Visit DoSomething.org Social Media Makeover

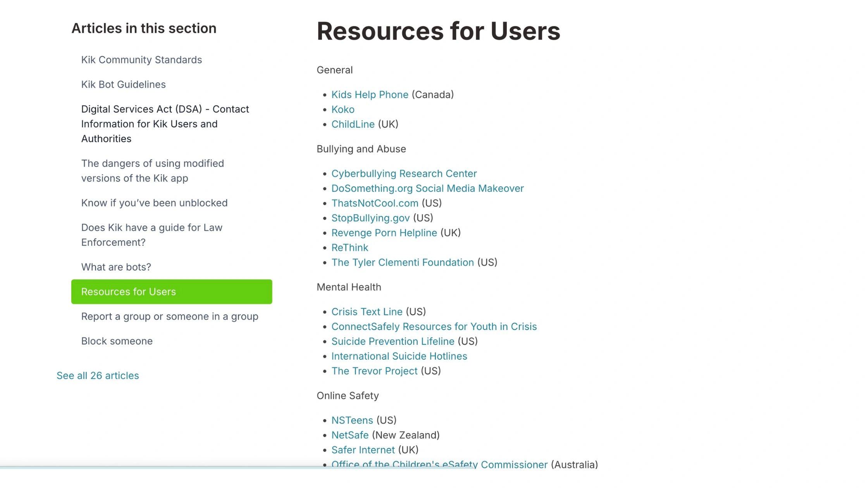[427, 189]
